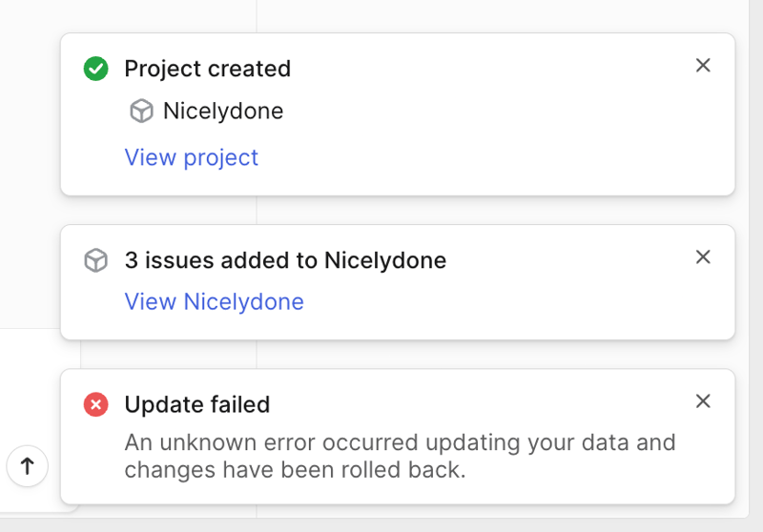This screenshot has height=532, width=763.
Task: Click the cube icon beside Nicelydone project name
Action: (141, 112)
